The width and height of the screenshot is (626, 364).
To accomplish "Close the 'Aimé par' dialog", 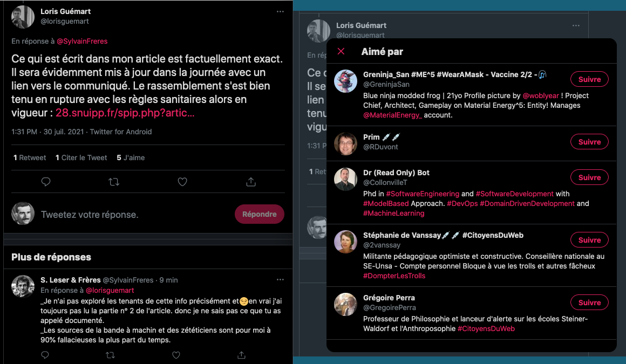I will click(341, 52).
